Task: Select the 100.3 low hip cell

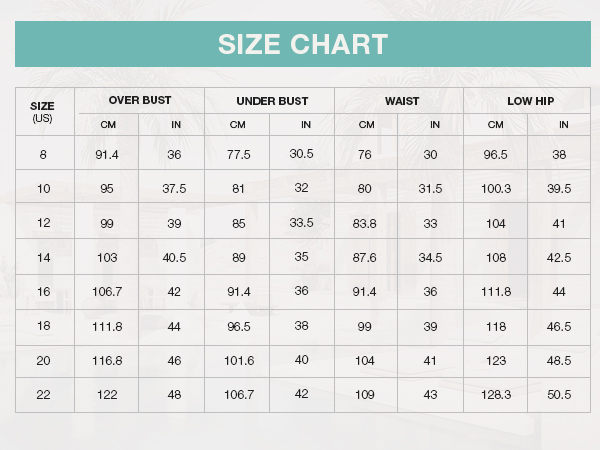Action: point(496,189)
